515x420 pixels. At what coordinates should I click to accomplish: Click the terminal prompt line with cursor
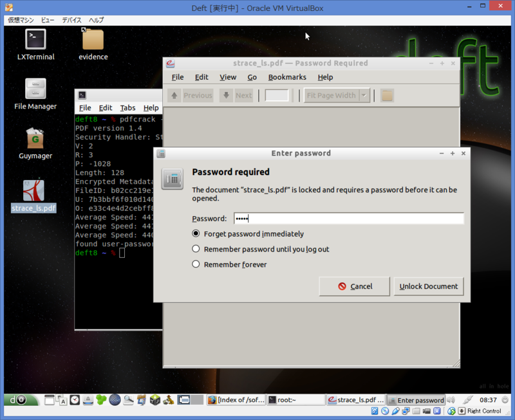(x=100, y=253)
